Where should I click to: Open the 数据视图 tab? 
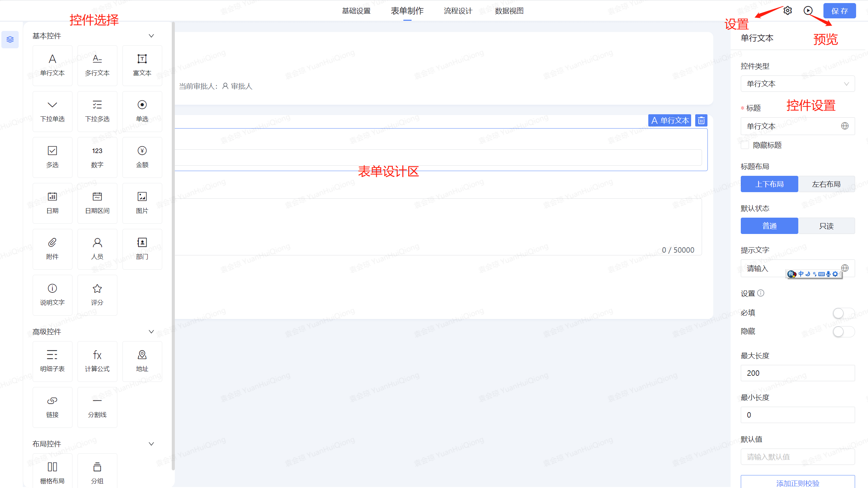pyautogui.click(x=509, y=11)
